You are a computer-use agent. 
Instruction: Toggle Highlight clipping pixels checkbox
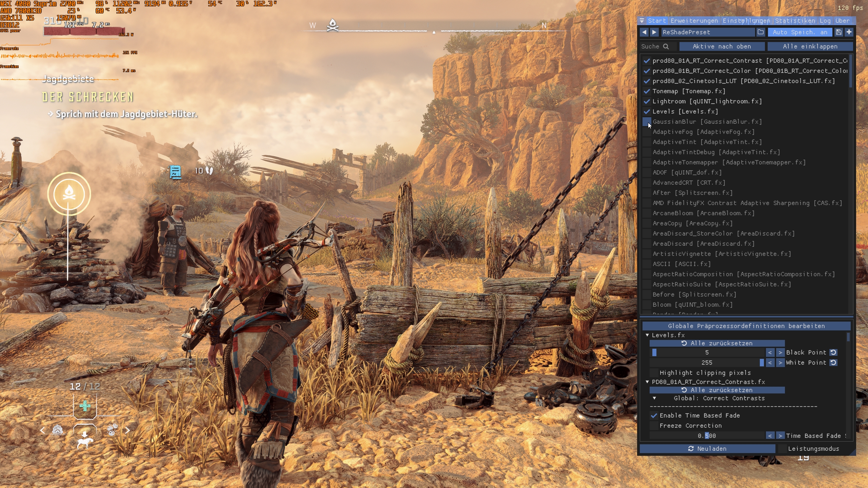click(x=654, y=373)
